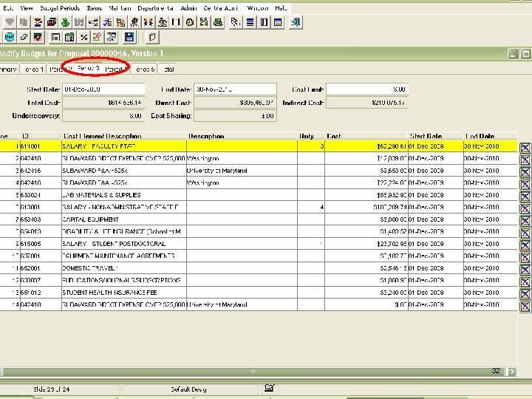Switch to the Total tab

click(x=168, y=69)
